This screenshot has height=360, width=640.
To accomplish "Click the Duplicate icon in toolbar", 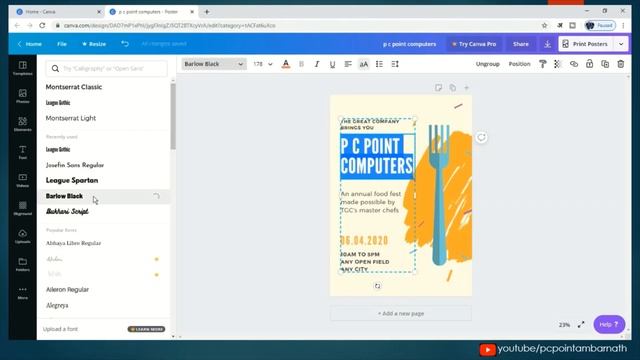I will [605, 64].
